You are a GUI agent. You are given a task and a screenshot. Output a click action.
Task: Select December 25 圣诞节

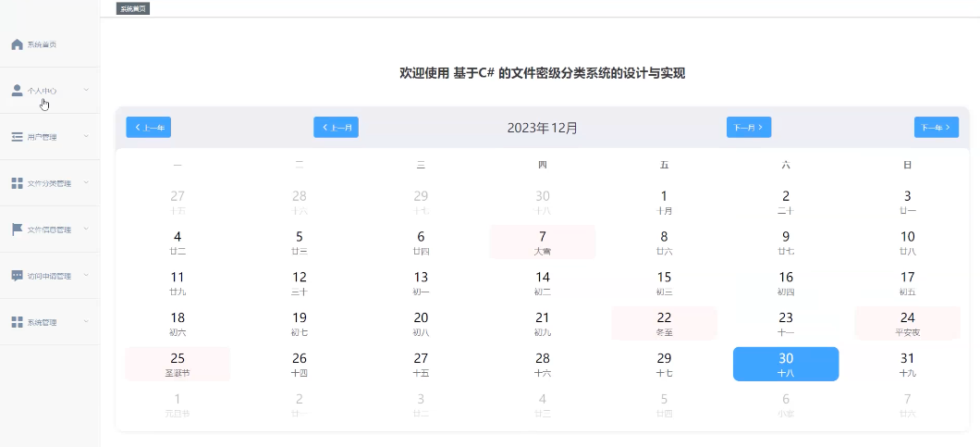(178, 364)
